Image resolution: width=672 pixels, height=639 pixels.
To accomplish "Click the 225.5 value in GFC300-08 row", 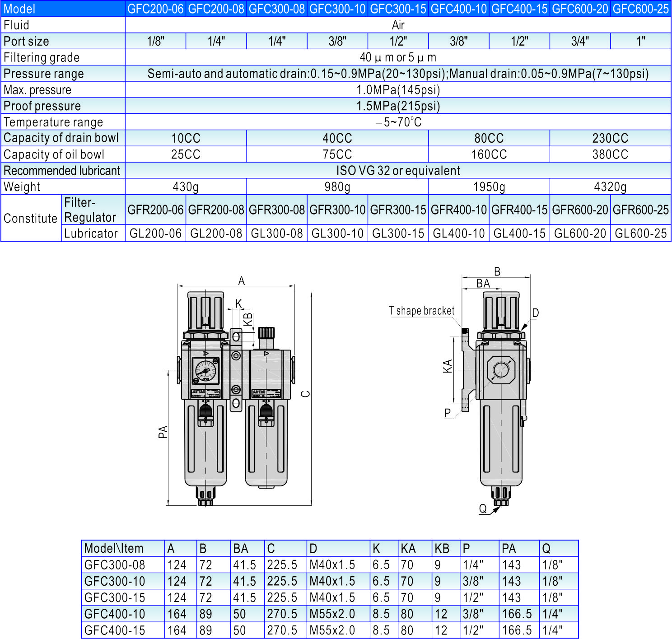I will (282, 565).
